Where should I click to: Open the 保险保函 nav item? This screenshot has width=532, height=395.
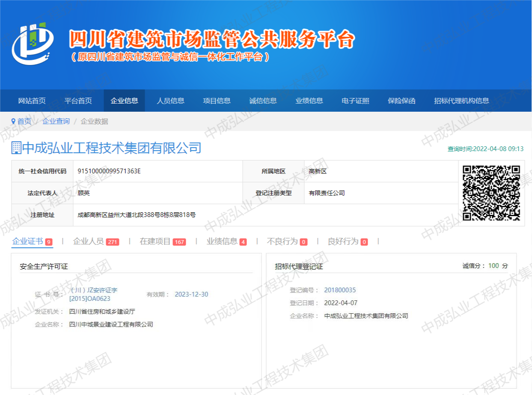pyautogui.click(x=401, y=101)
